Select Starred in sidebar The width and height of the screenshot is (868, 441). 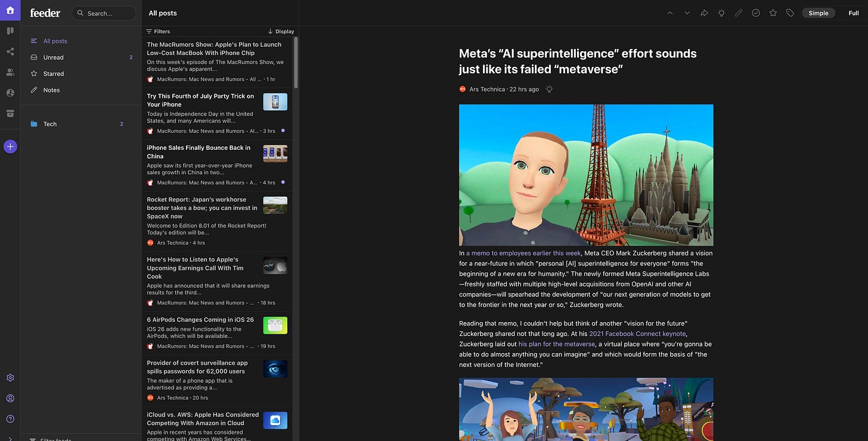(x=81, y=73)
